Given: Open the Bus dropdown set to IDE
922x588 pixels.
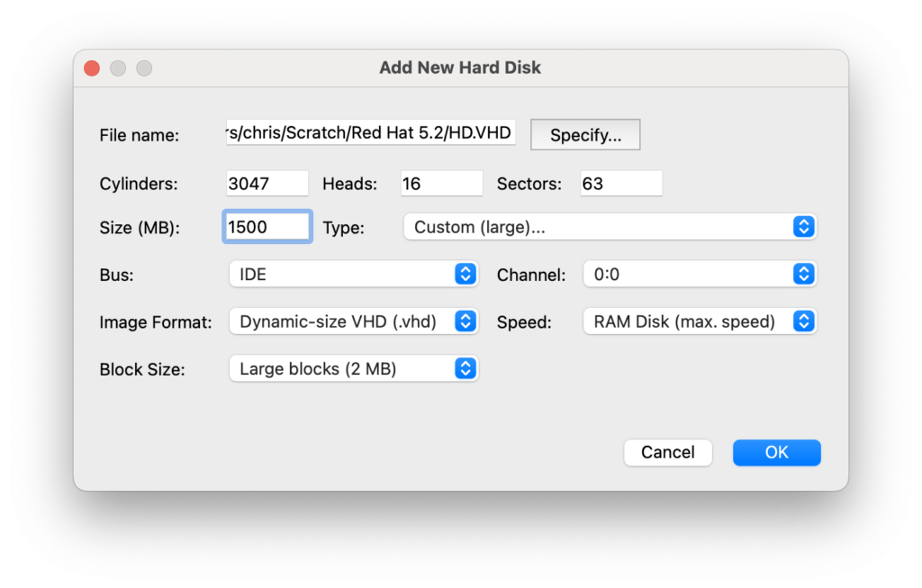Looking at the screenshot, I should tap(353, 274).
